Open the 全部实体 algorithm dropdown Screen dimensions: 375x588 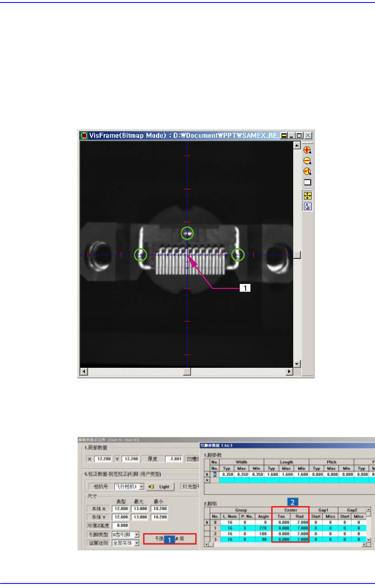[136, 542]
